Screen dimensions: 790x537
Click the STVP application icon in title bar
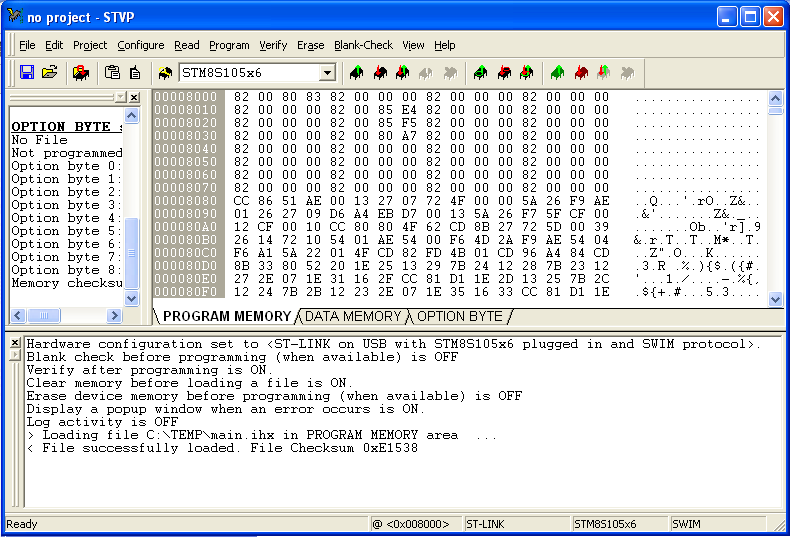click(x=15, y=17)
